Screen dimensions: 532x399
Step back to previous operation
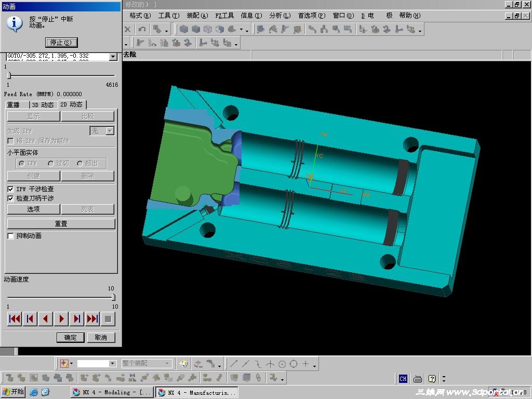(30, 318)
